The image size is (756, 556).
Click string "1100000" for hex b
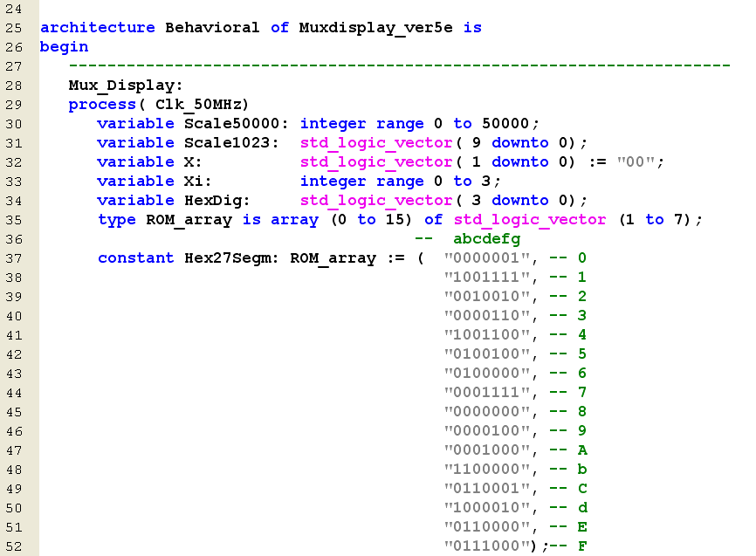(487, 470)
